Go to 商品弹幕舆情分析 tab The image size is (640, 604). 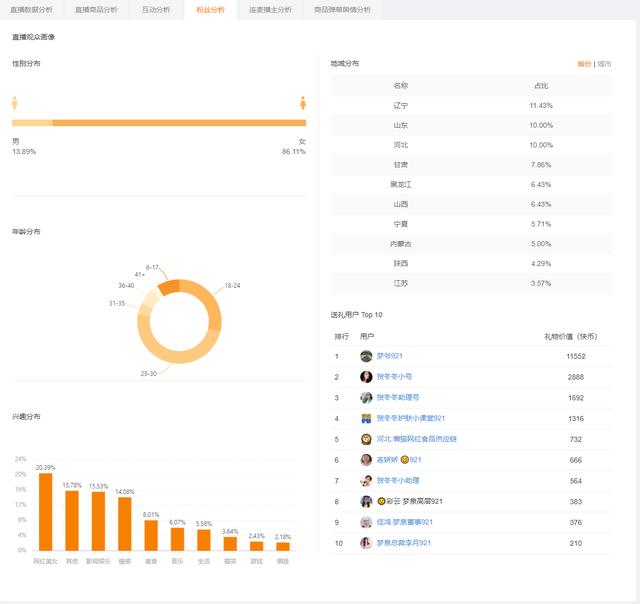coord(342,10)
